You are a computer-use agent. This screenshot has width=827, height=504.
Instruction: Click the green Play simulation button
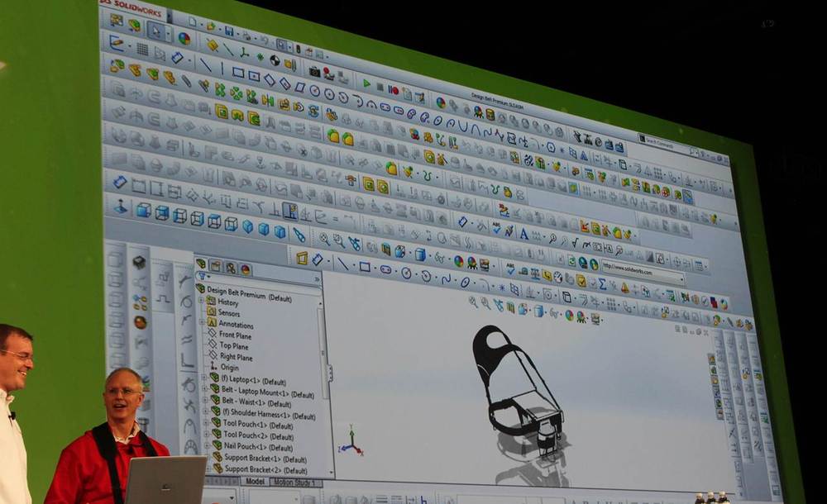(366, 83)
